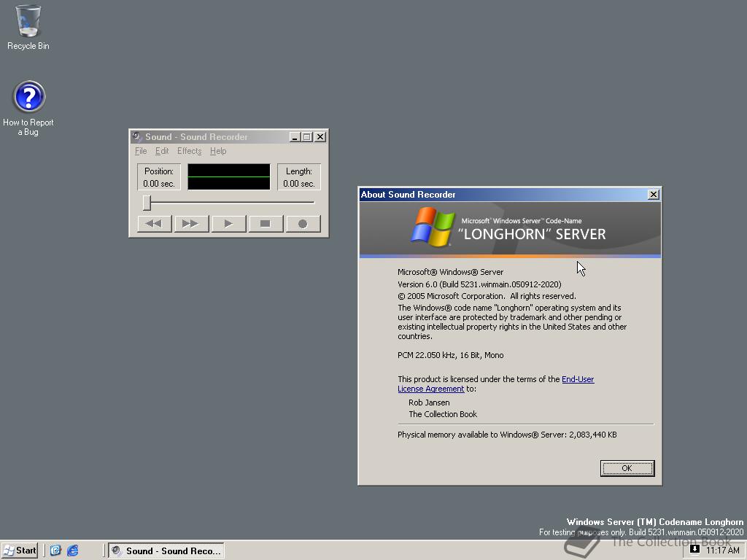This screenshot has height=560, width=747.
Task: Click The Collection Book organization text
Action: pyautogui.click(x=443, y=414)
